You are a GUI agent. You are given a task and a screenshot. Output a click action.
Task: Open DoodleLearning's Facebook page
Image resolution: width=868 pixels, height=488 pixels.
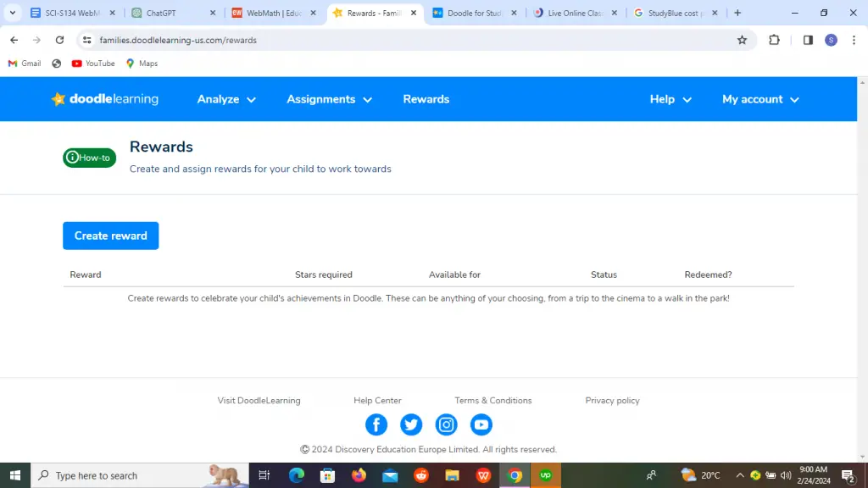376,424
